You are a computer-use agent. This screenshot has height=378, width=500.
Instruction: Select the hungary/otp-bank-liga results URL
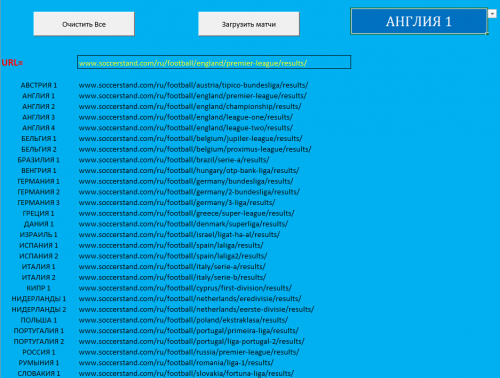pos(189,171)
